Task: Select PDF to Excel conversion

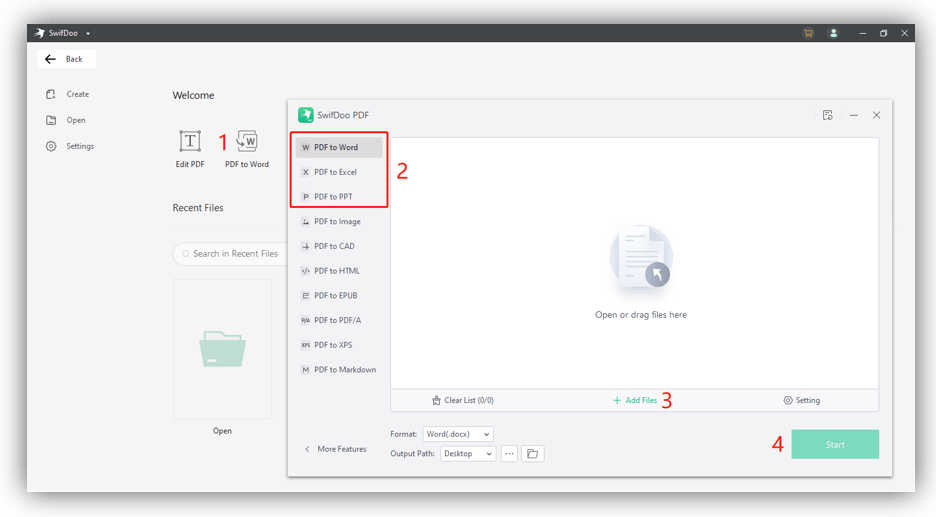Action: 338,172
